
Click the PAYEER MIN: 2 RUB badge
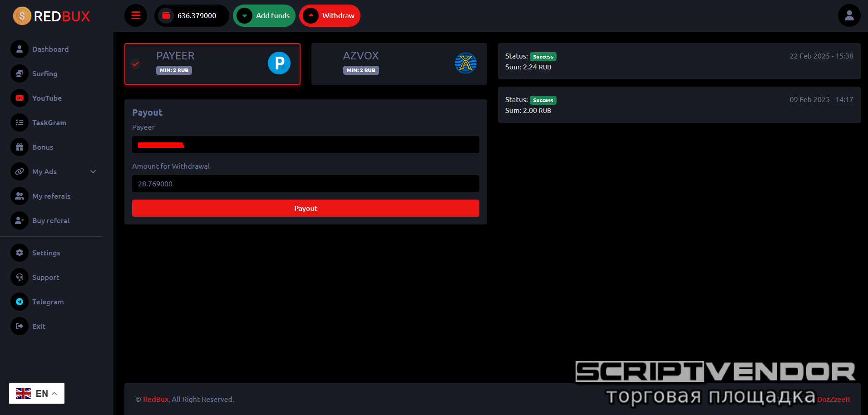(174, 70)
